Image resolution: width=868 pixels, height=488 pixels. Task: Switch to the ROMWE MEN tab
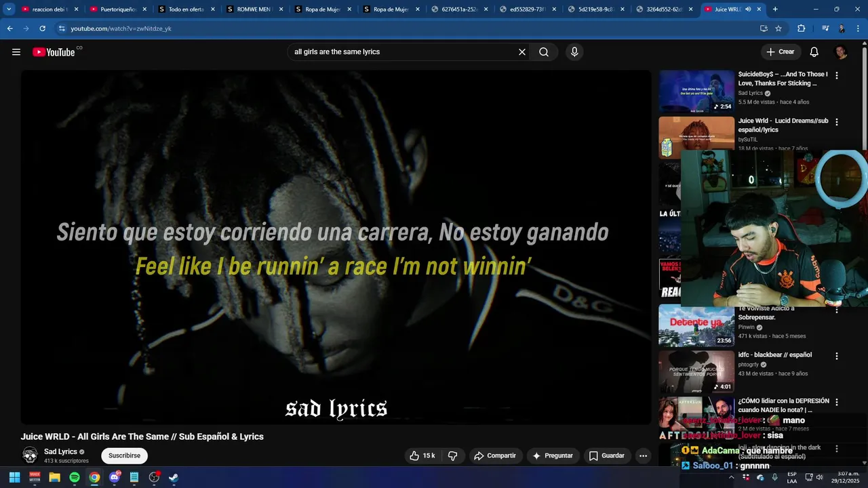(254, 9)
